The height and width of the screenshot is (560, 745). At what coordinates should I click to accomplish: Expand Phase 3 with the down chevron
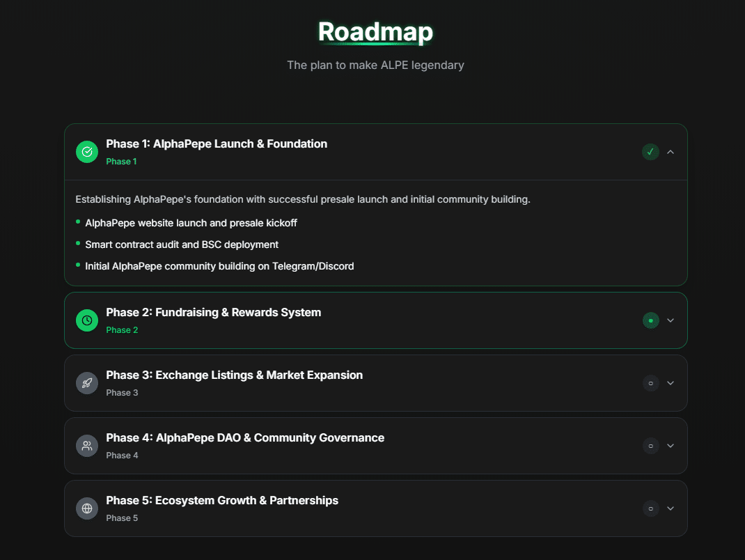[670, 383]
